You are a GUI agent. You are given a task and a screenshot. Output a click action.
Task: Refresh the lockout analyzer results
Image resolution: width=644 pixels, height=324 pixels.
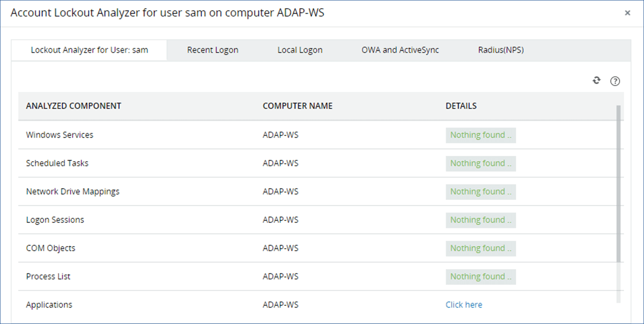597,80
